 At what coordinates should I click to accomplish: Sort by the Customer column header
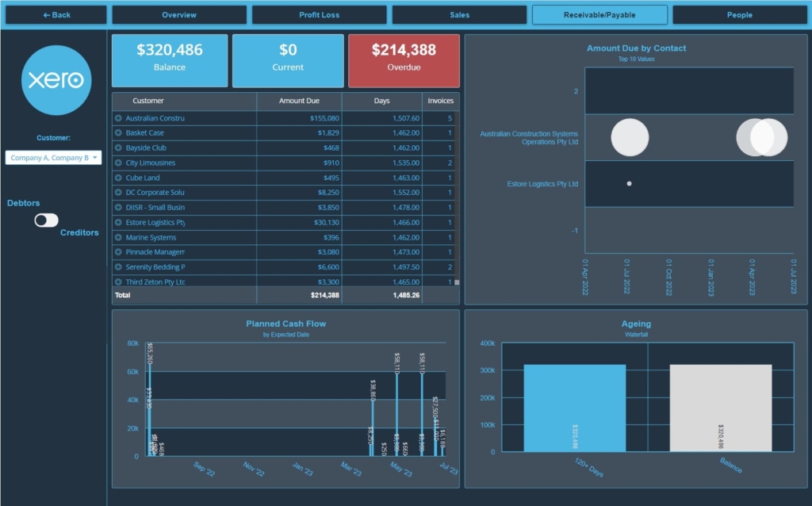coord(148,101)
